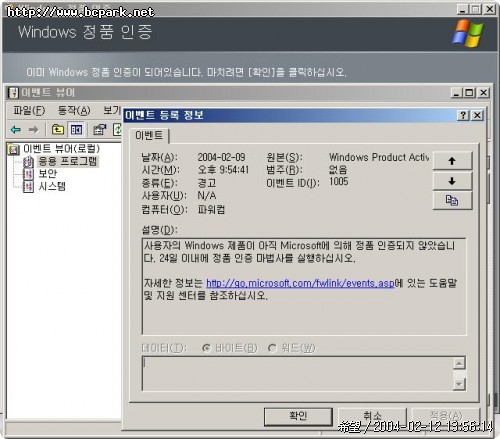
Task: Click the category value 없음
Action: (338, 170)
